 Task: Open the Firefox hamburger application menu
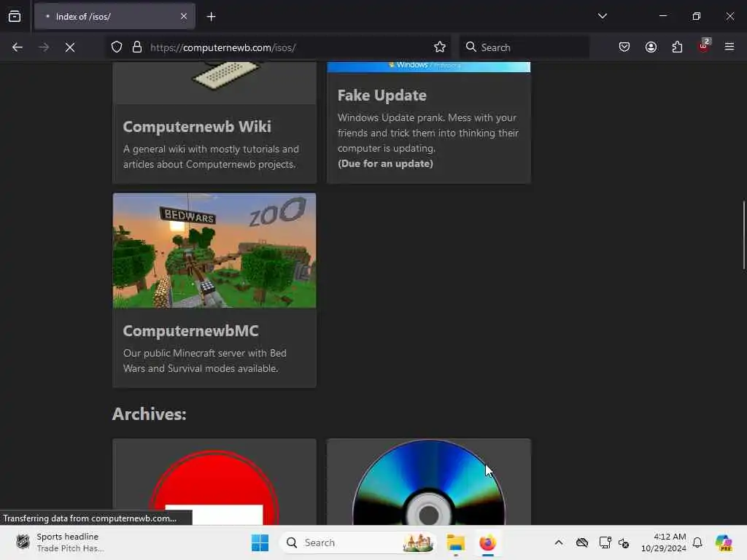click(729, 47)
